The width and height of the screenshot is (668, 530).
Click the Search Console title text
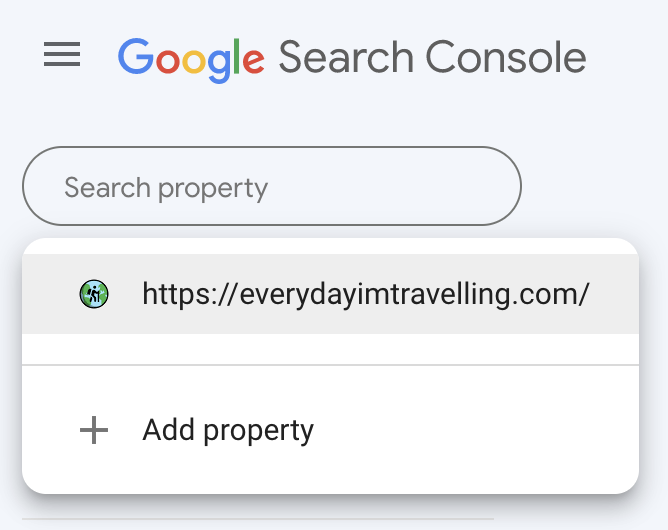(432, 58)
